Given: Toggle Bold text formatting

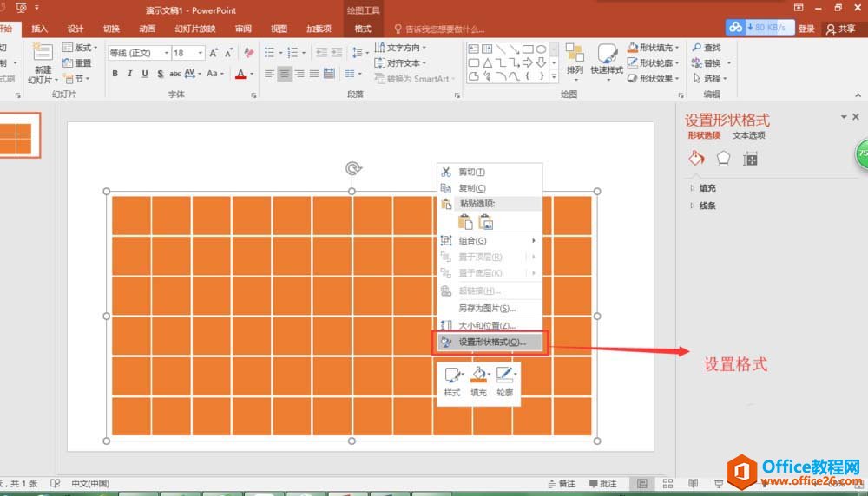Looking at the screenshot, I should tap(115, 75).
